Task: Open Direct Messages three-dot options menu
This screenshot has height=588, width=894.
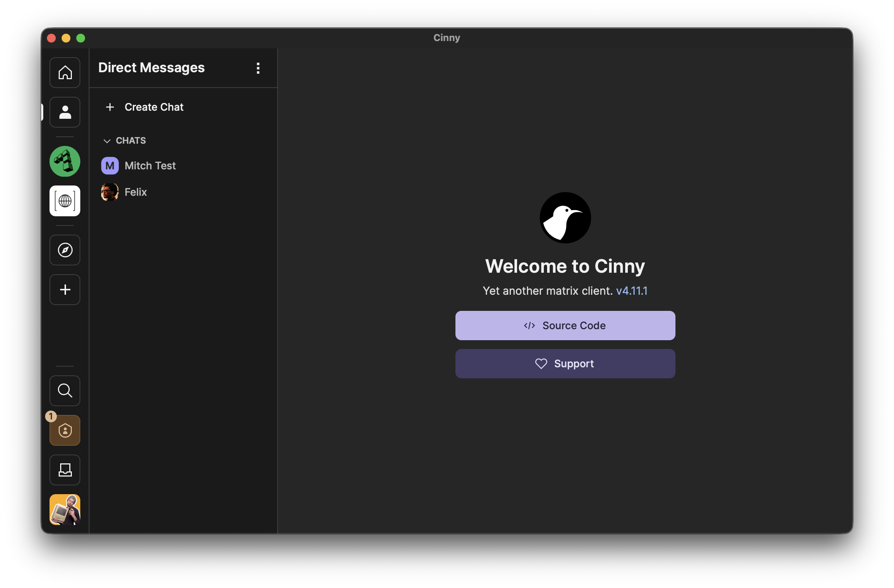Action: tap(258, 68)
